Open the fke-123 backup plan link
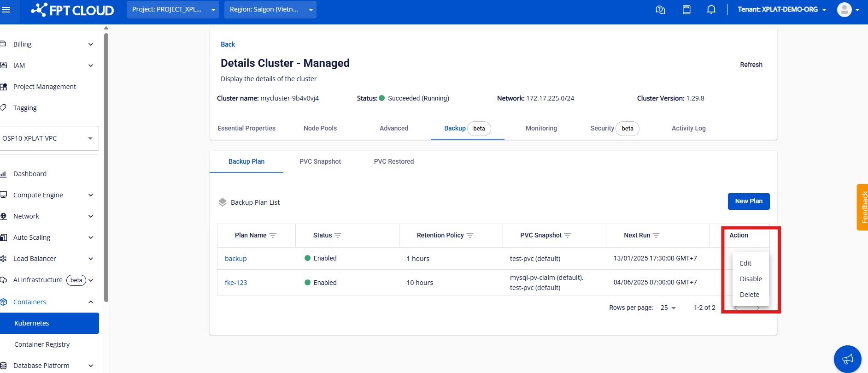Image resolution: width=868 pixels, height=373 pixels. [x=236, y=283]
